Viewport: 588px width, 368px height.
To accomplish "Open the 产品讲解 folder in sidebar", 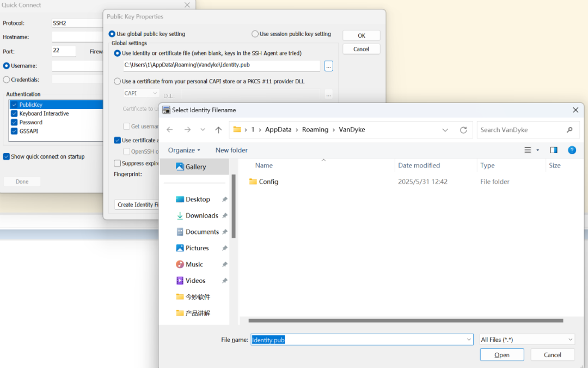I will pyautogui.click(x=193, y=313).
